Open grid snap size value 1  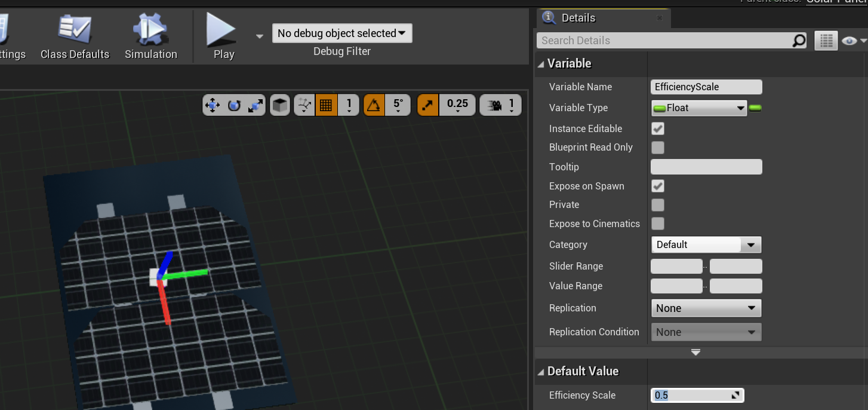coord(349,105)
